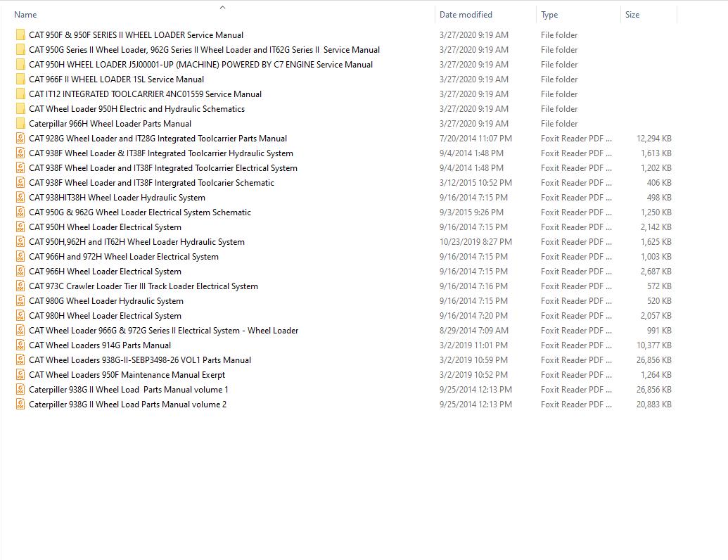
Task: Click PDF icon of CAT 938F Hydraulic System
Action: coord(20,153)
